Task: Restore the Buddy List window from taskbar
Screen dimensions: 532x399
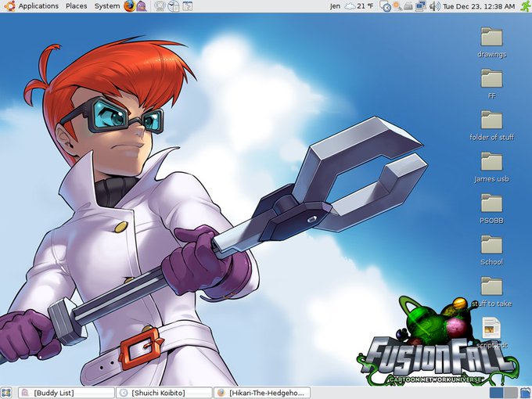Action: pyautogui.click(x=66, y=393)
